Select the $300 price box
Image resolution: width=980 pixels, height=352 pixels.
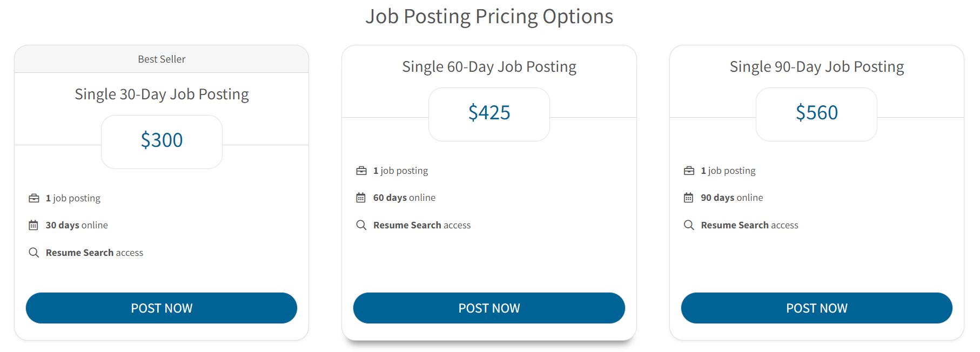(x=162, y=141)
